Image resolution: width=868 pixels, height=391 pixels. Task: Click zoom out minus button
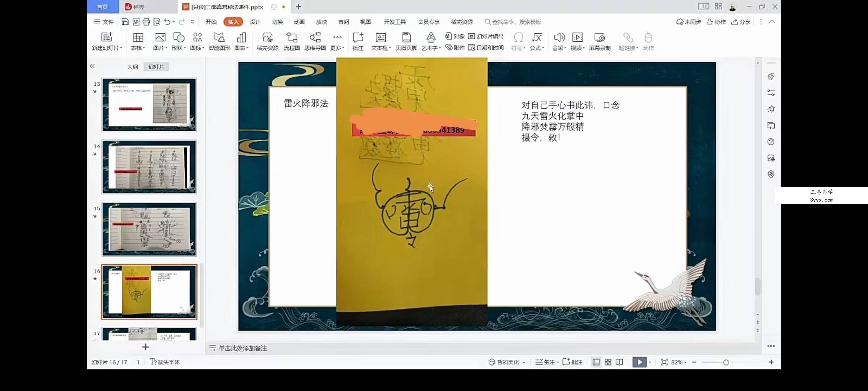coord(694,362)
